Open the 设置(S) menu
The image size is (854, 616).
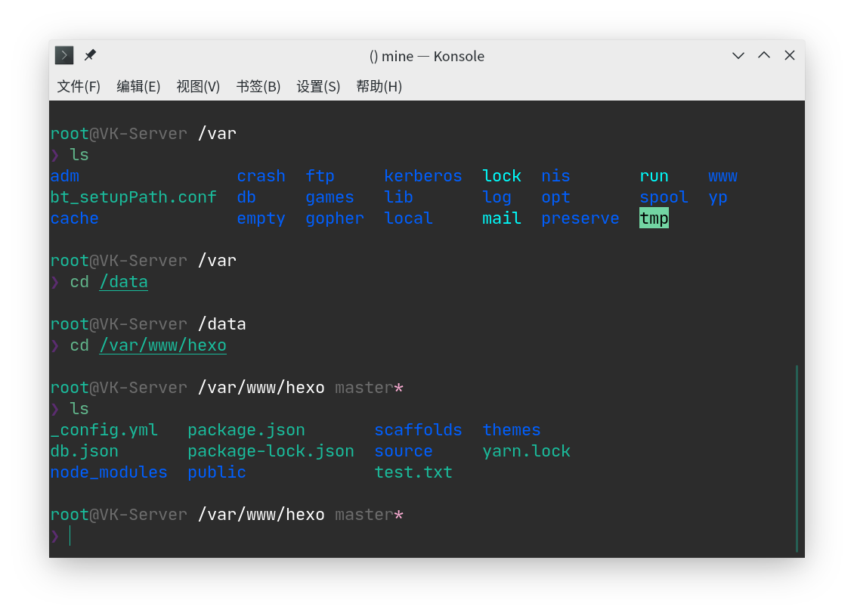(318, 86)
